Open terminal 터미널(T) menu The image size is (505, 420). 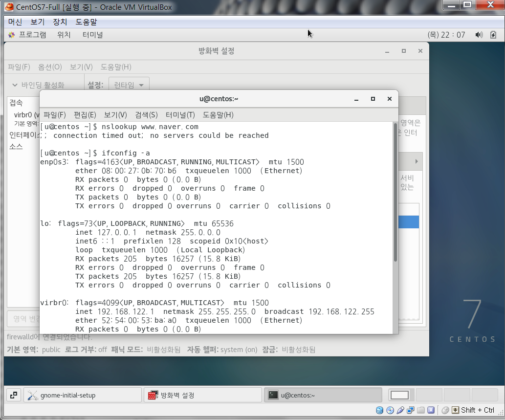(x=180, y=115)
